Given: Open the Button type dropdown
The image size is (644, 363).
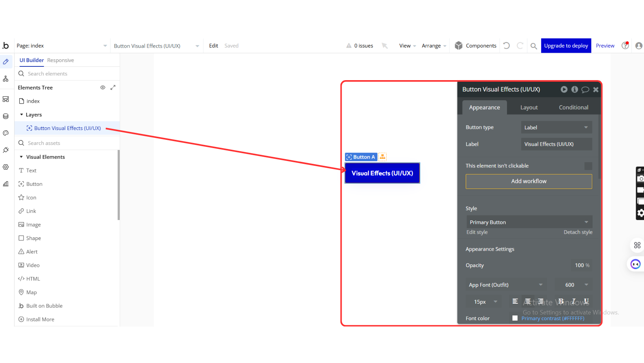Looking at the screenshot, I should 556,127.
